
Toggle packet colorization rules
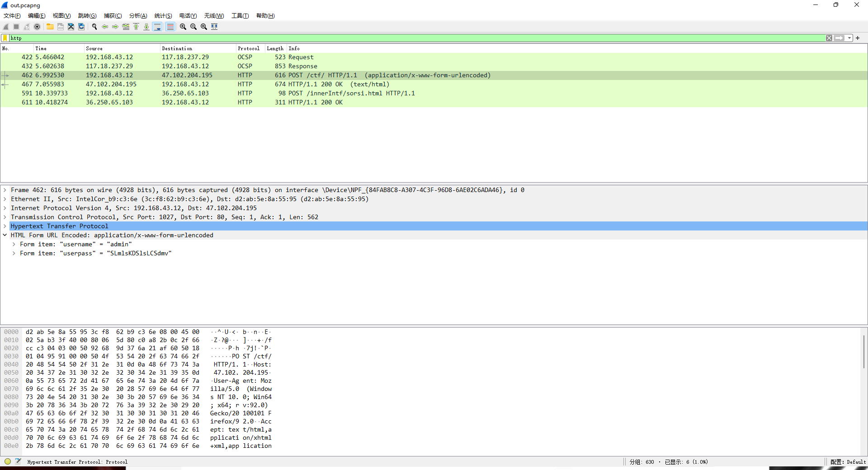170,27
